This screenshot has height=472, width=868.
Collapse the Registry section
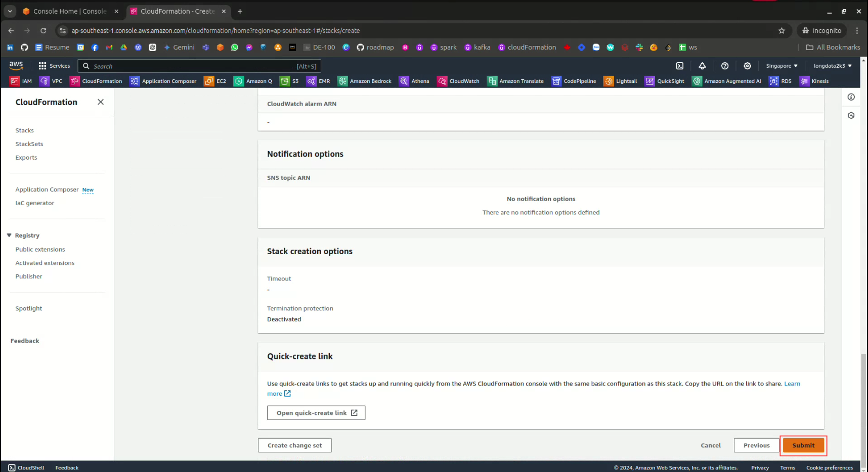tap(9, 235)
